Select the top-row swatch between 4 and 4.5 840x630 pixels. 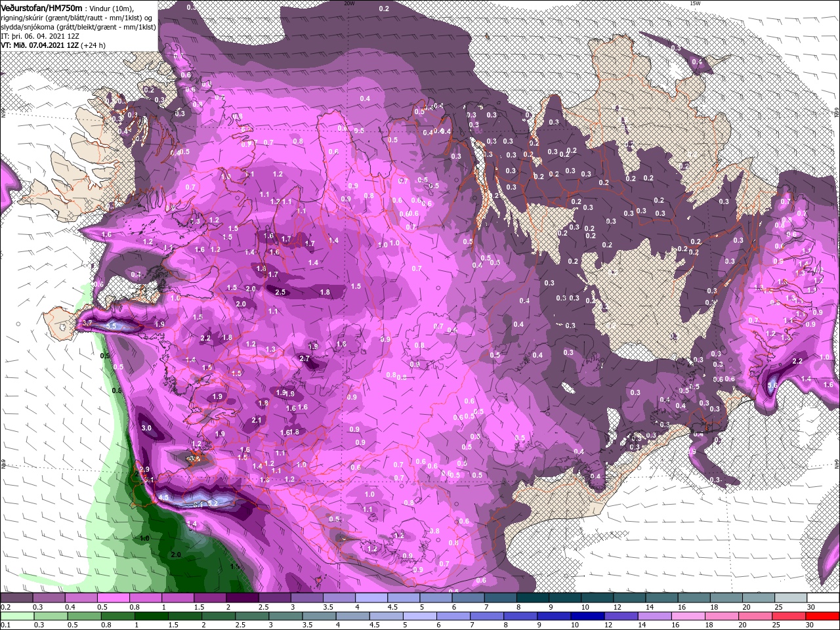point(371,598)
